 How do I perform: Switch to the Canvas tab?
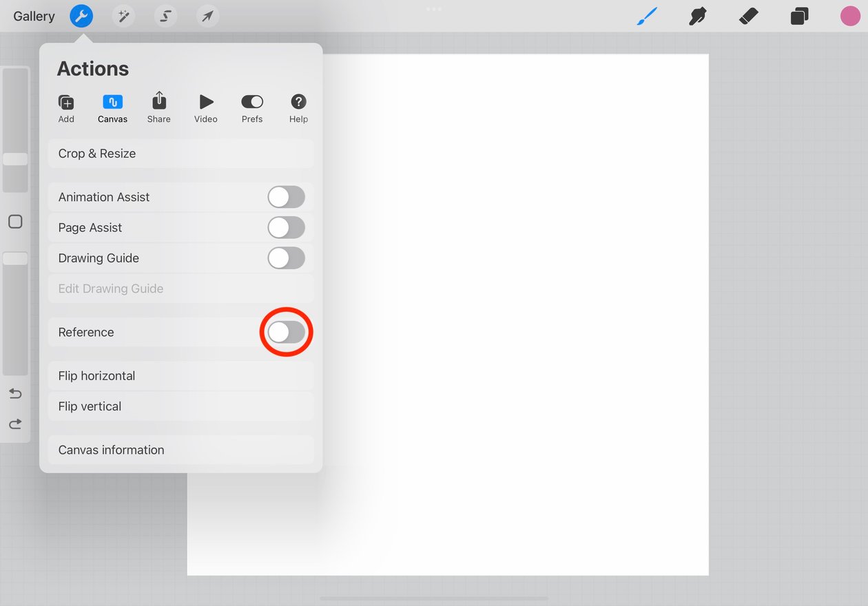[x=113, y=109]
